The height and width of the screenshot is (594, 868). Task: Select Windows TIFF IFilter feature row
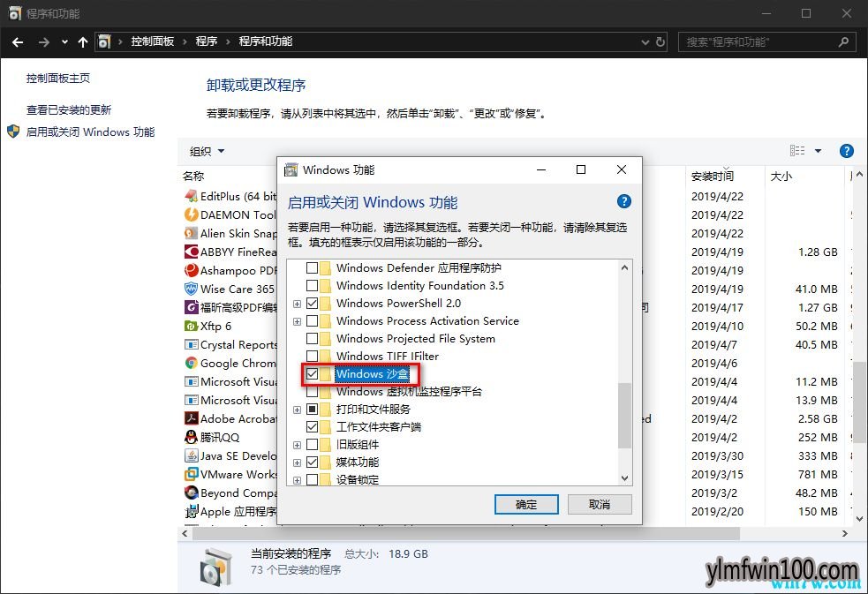click(x=388, y=357)
